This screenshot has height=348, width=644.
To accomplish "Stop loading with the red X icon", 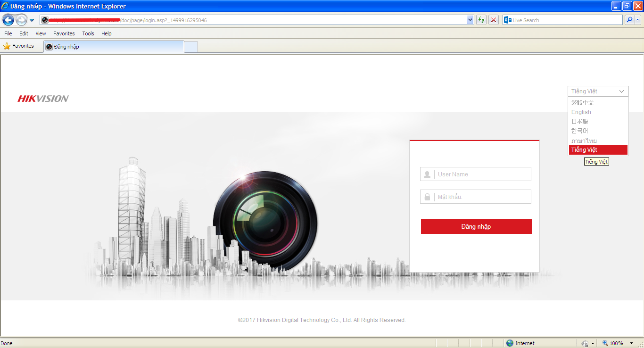I will click(494, 20).
